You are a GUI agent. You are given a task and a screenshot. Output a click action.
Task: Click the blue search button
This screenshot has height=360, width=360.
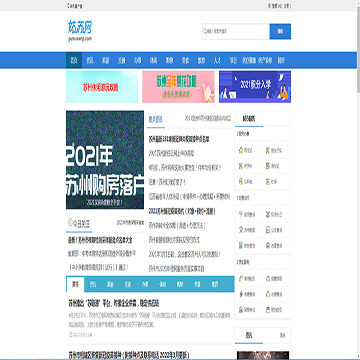[280, 31]
